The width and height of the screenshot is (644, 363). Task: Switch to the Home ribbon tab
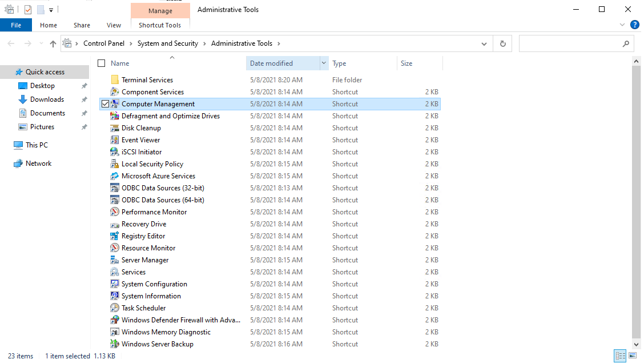click(x=49, y=25)
